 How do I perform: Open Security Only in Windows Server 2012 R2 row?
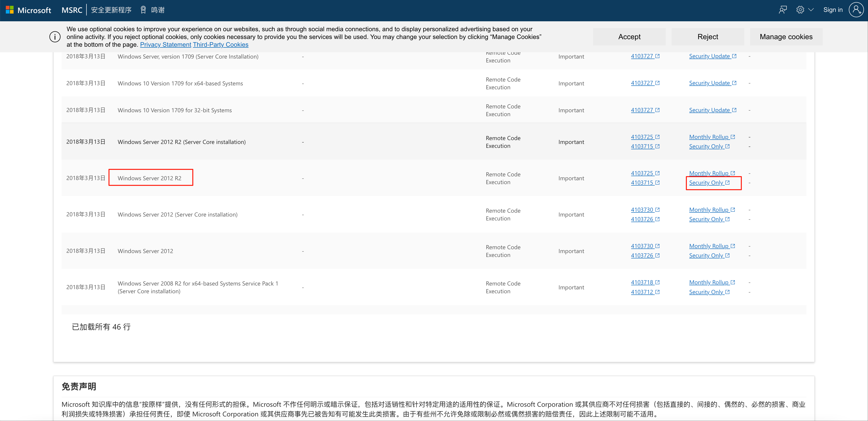(x=709, y=183)
